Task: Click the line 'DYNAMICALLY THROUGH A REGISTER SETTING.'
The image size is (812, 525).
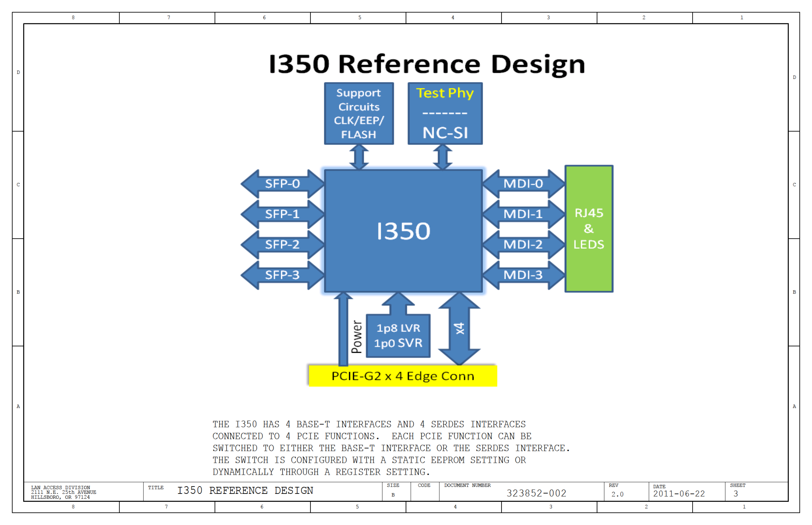Action: 321,472
